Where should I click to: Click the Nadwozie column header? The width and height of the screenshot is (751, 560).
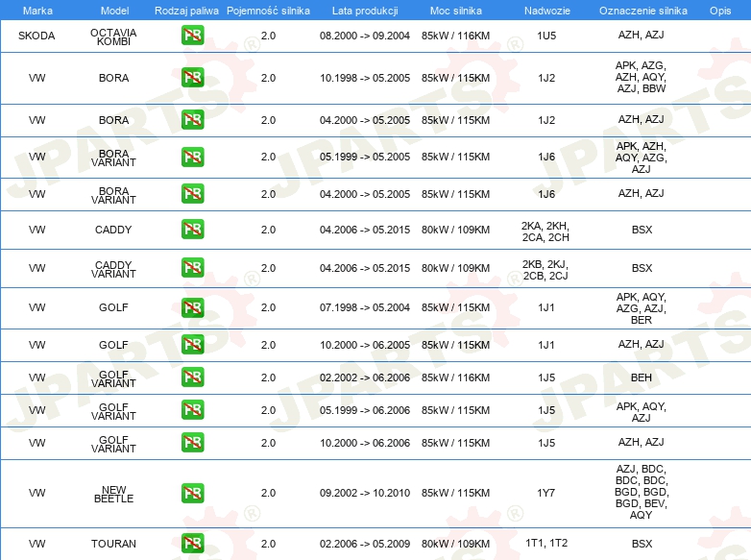click(x=547, y=11)
